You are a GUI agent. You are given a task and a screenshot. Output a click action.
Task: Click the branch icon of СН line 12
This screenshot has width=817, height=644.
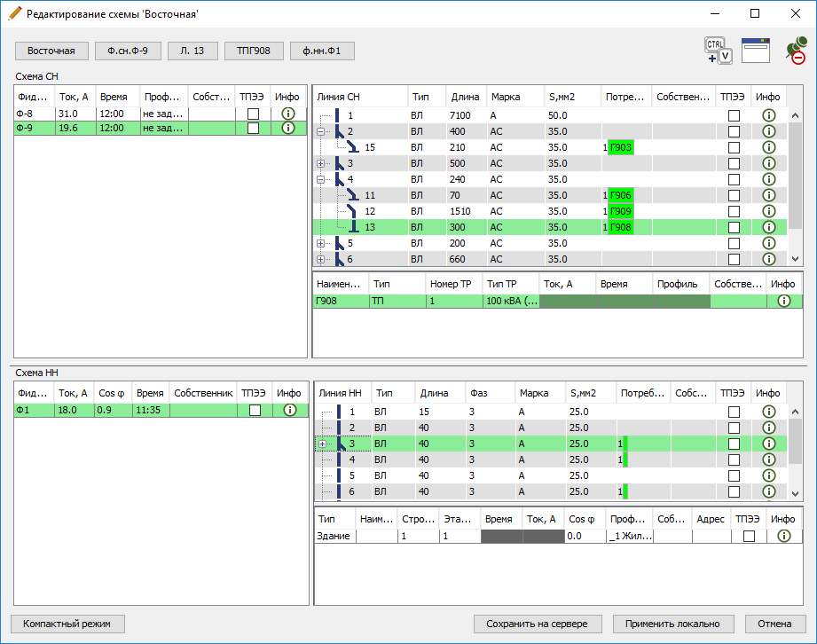[x=353, y=211]
